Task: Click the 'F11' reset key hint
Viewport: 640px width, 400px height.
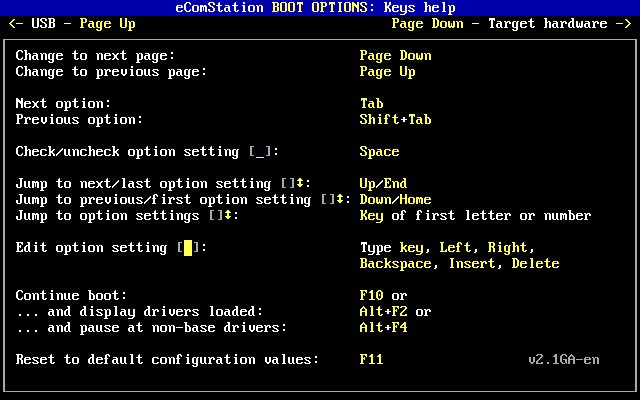Action: [x=371, y=360]
